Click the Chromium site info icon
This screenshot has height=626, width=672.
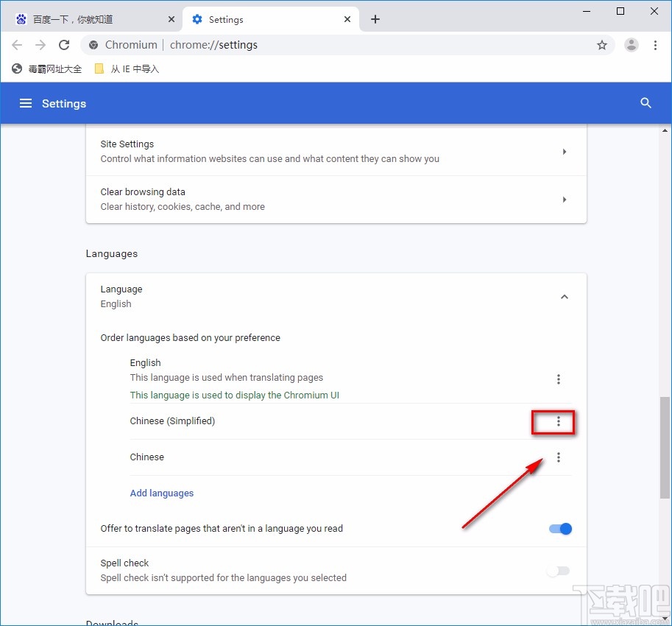[93, 45]
